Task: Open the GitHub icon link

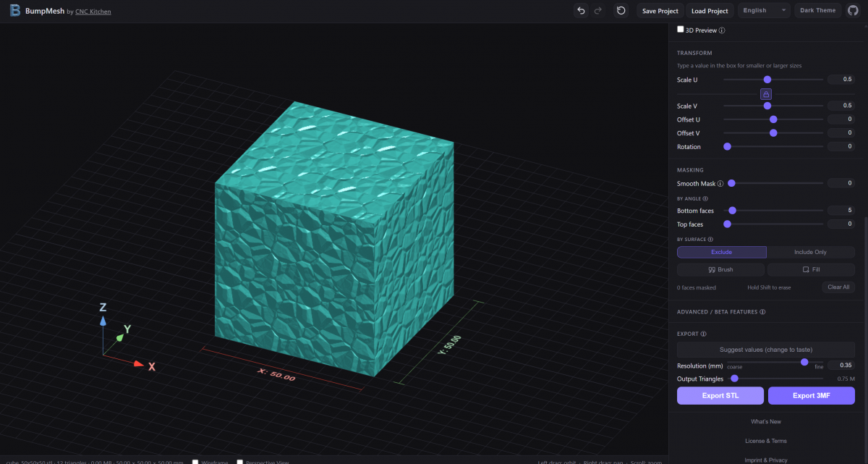Action: [853, 10]
